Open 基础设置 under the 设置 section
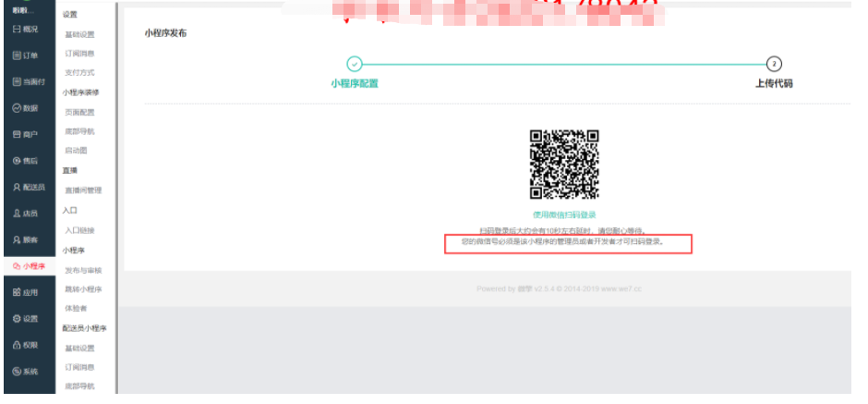868x404 pixels. point(79,34)
